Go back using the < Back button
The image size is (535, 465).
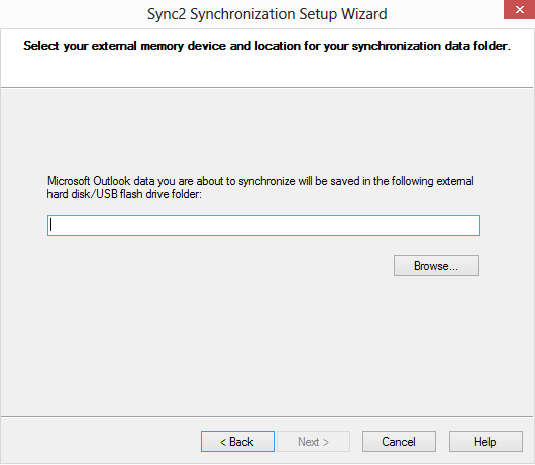point(238,441)
